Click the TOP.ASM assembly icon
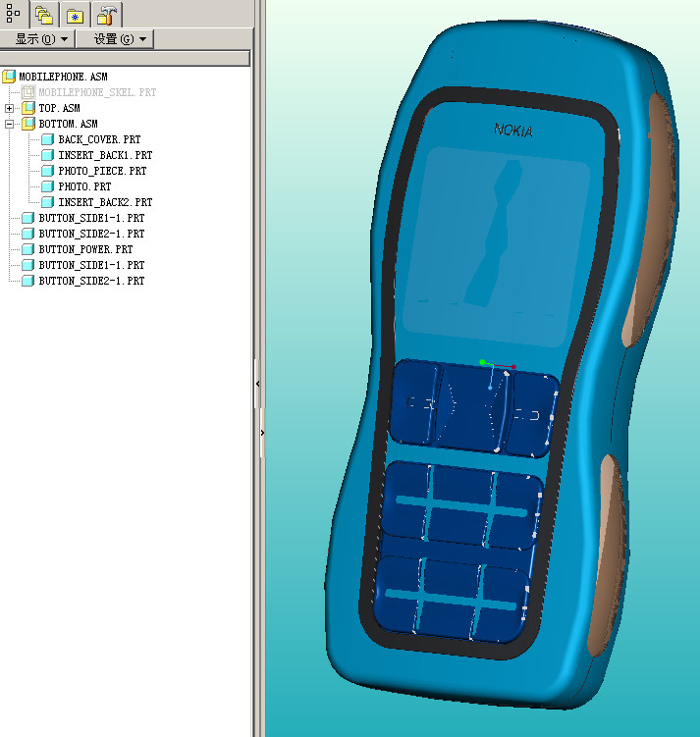This screenshot has height=737, width=700. [28, 108]
